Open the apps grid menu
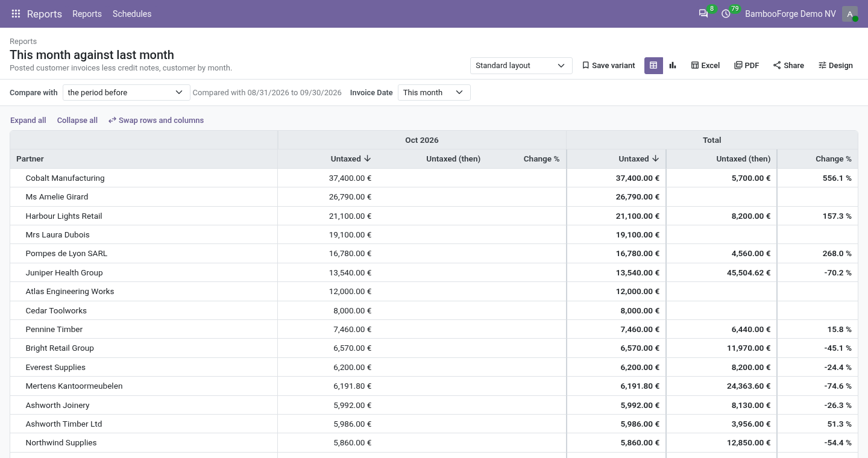 coord(16,14)
